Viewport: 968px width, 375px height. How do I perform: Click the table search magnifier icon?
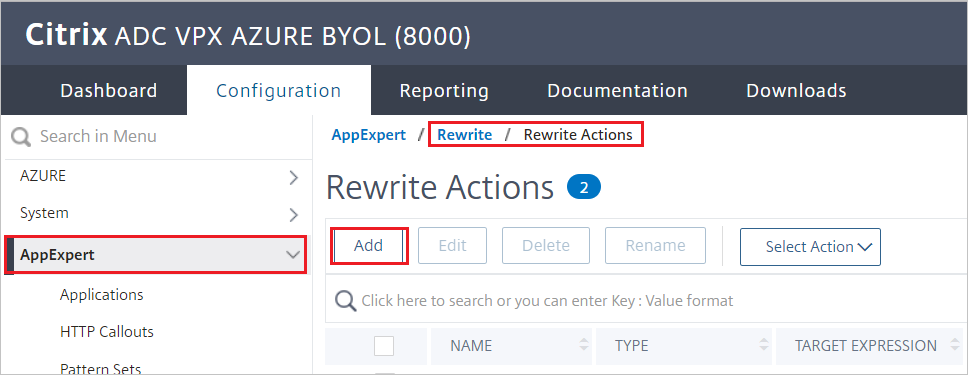point(346,301)
